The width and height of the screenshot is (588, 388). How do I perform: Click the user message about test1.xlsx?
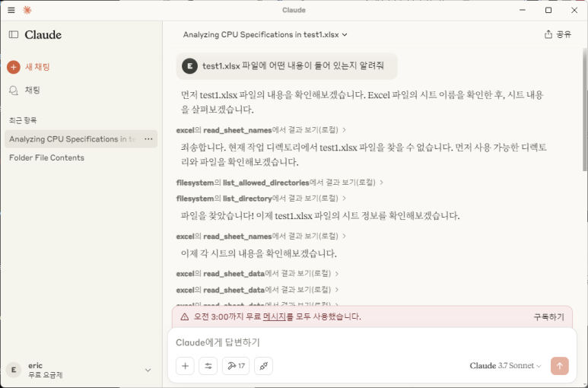(x=287, y=66)
